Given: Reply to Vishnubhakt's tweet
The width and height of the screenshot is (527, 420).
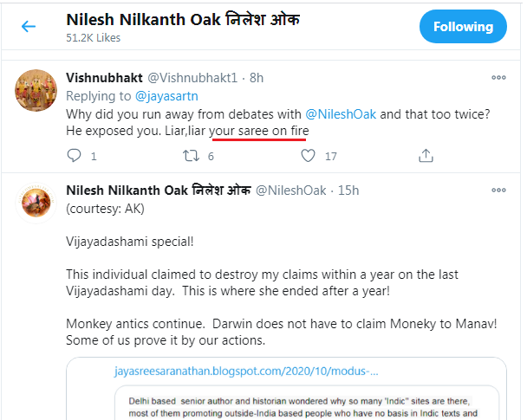Looking at the screenshot, I should click(x=75, y=156).
